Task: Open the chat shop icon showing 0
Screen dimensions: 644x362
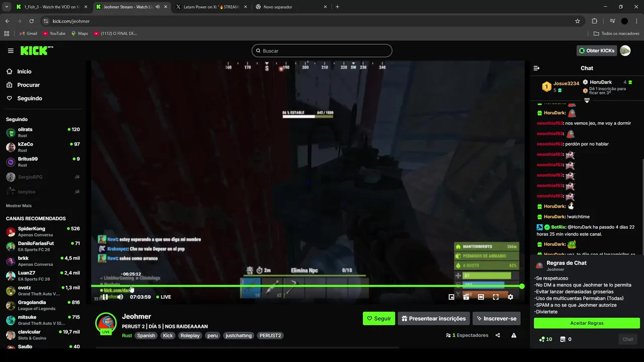Action: (x=566, y=339)
